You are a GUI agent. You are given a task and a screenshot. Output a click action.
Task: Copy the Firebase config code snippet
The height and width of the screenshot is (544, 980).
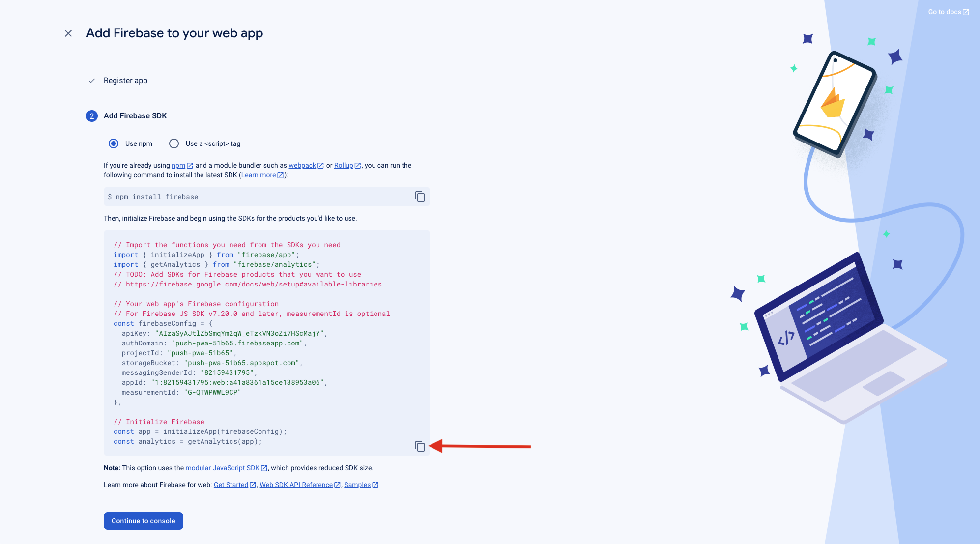pyautogui.click(x=420, y=446)
